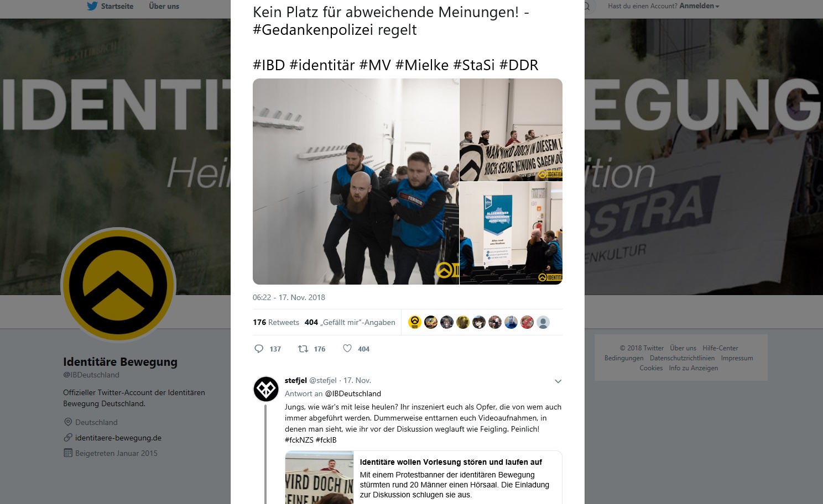Click the Twitter bird Startseite icon
The image size is (823, 504).
click(x=92, y=6)
